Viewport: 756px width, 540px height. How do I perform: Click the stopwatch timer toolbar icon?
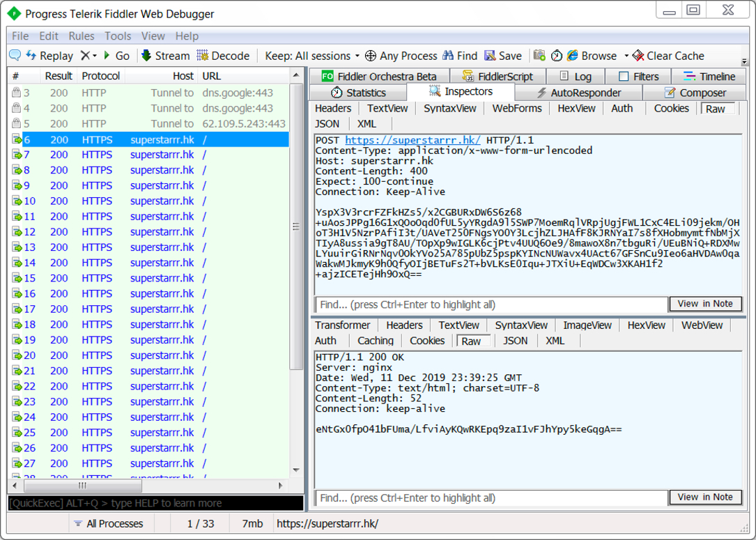[557, 56]
